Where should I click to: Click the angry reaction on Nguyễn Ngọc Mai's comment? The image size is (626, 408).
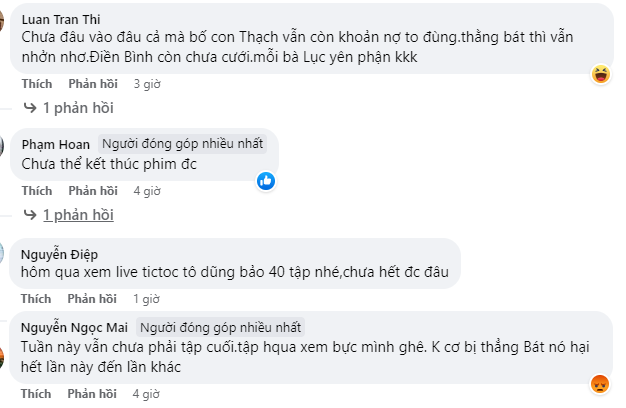pos(599,384)
